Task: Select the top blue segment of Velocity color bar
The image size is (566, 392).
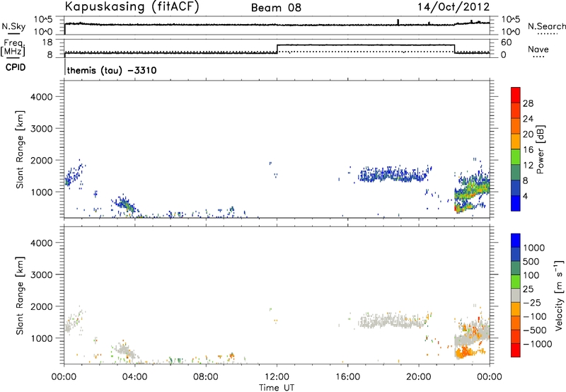Action: [516, 241]
